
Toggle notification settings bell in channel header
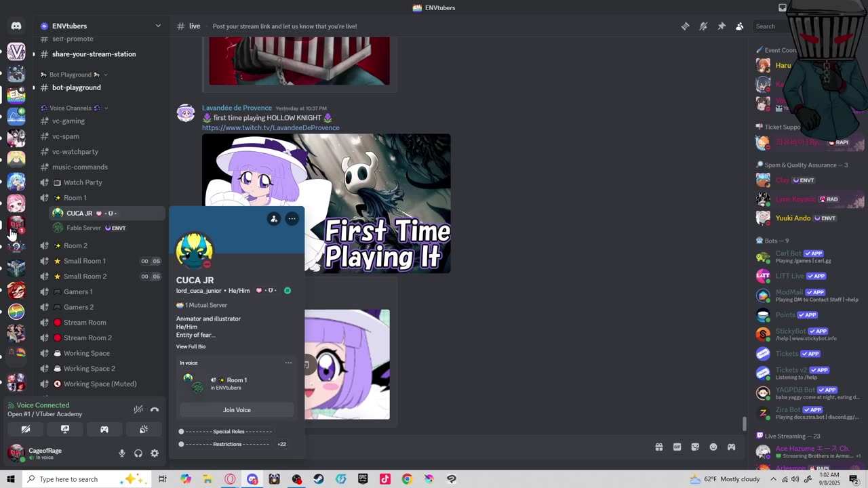pyautogui.click(x=703, y=26)
